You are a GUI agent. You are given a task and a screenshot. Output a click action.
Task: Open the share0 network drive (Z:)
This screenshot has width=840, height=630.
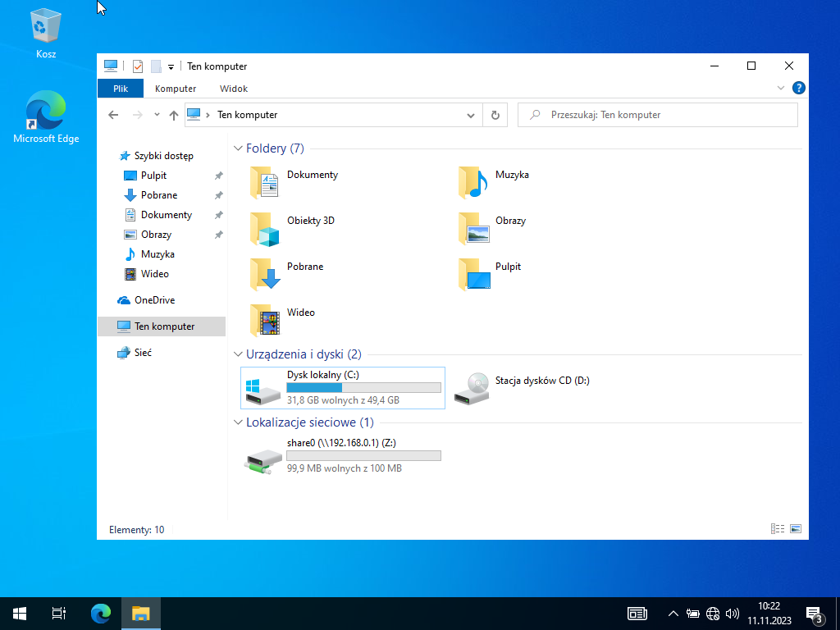[343, 456]
